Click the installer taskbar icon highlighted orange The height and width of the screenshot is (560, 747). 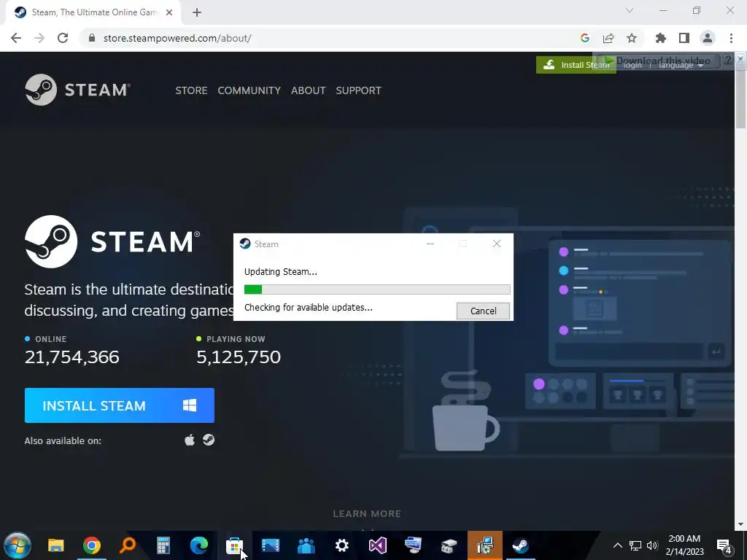pos(484,545)
